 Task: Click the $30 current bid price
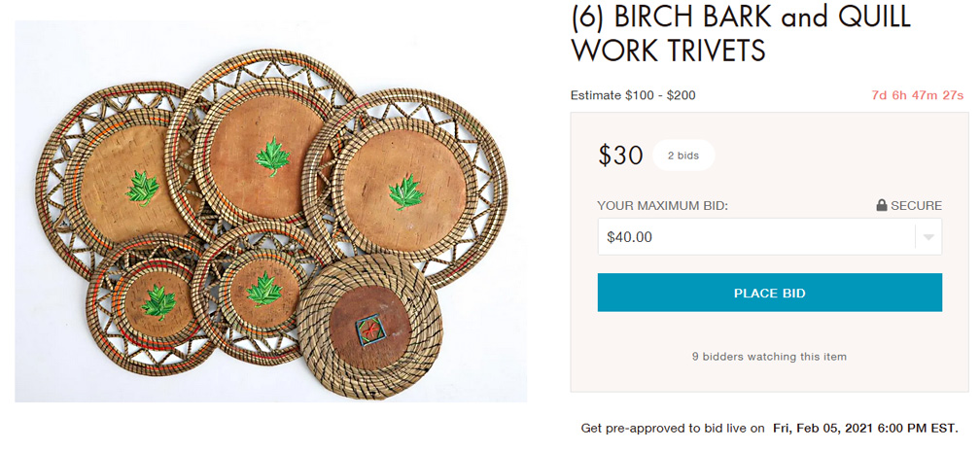pyautogui.click(x=620, y=156)
